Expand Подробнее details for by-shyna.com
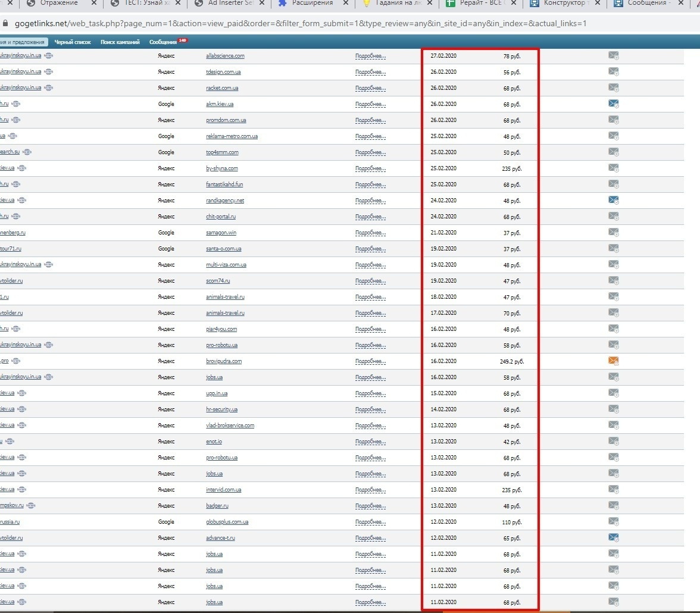Viewport: 700px width, 613px height. (x=370, y=168)
